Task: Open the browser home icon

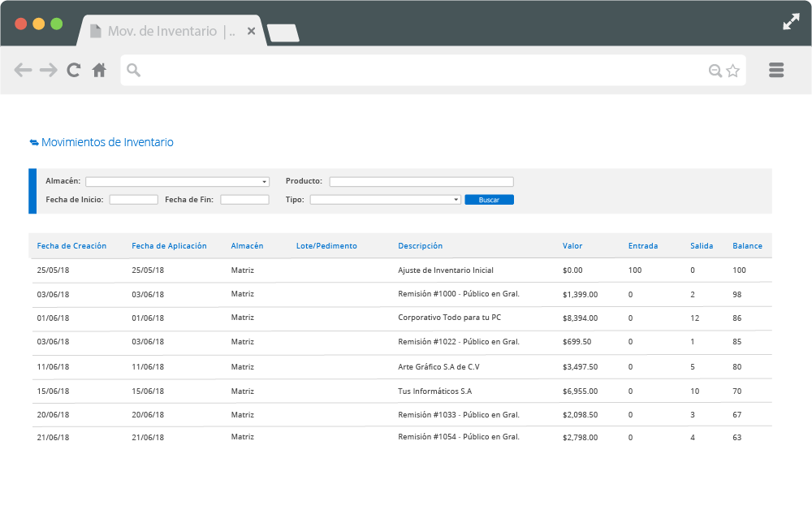Action: 99,70
